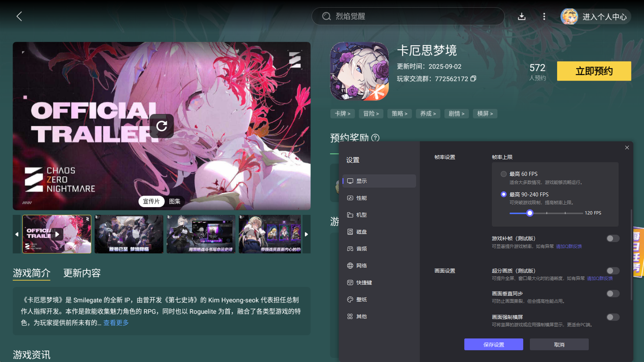The image size is (644, 362).
Task: Enable the 游戏补帧 test feature
Action: (x=612, y=239)
